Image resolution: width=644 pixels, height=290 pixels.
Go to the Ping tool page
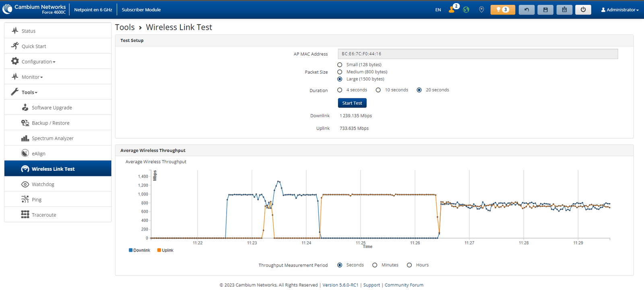[37, 200]
